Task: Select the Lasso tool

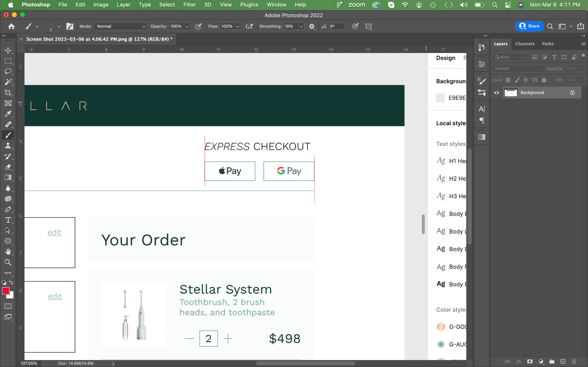Action: tap(8, 71)
